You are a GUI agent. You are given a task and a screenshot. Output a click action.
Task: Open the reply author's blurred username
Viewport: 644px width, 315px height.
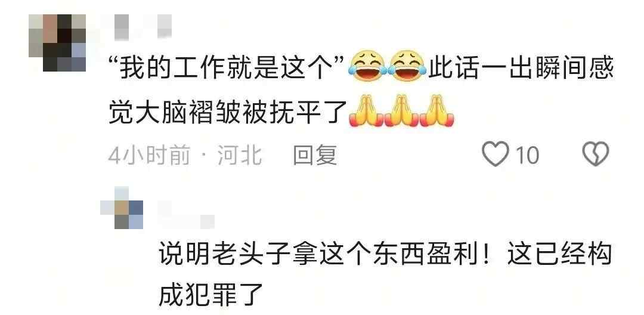click(186, 215)
